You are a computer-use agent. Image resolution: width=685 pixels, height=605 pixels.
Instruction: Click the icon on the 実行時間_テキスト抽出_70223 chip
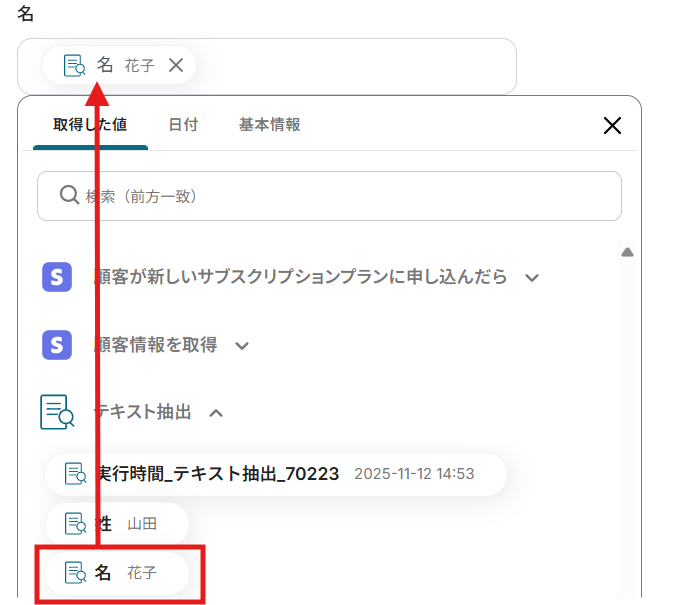(x=76, y=474)
